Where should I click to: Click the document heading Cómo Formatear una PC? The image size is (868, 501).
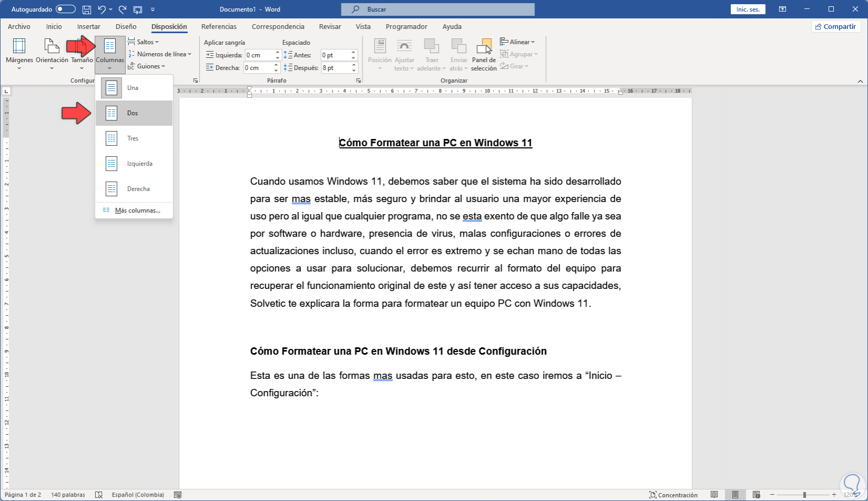(x=436, y=143)
